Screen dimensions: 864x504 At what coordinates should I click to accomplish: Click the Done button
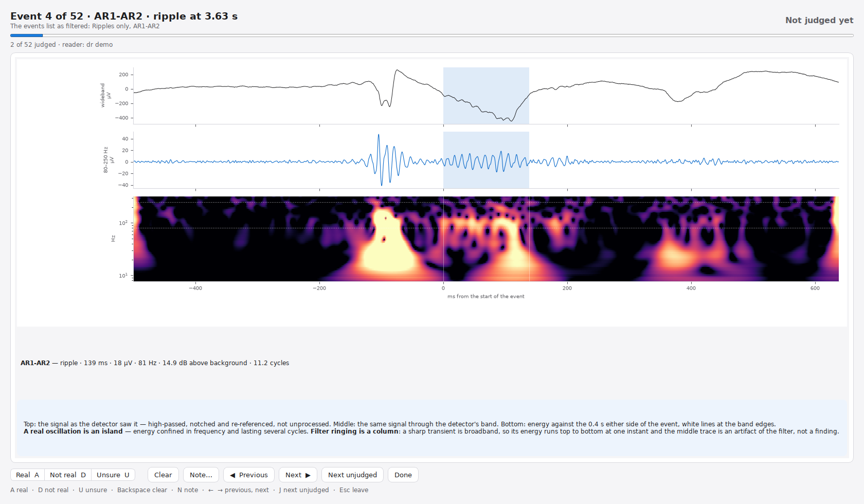pyautogui.click(x=403, y=475)
